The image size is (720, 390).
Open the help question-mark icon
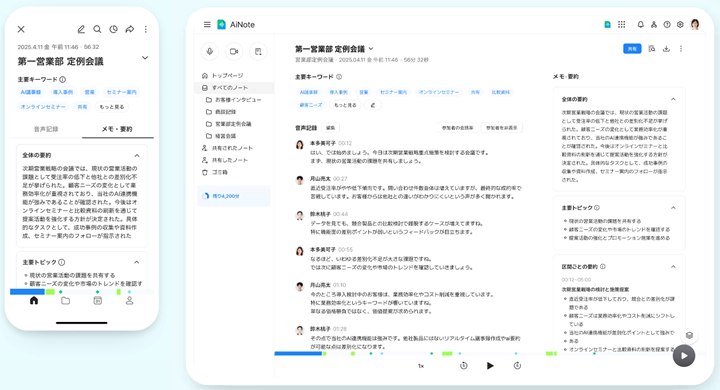[x=667, y=25]
